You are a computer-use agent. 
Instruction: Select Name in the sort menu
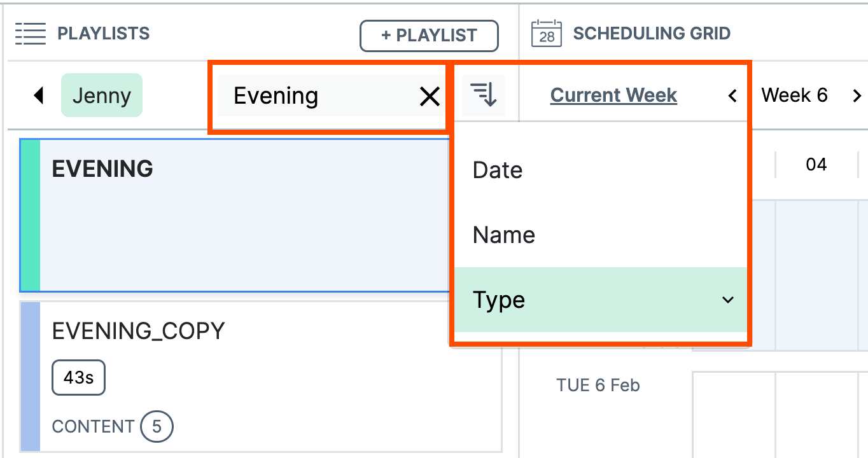click(x=503, y=235)
